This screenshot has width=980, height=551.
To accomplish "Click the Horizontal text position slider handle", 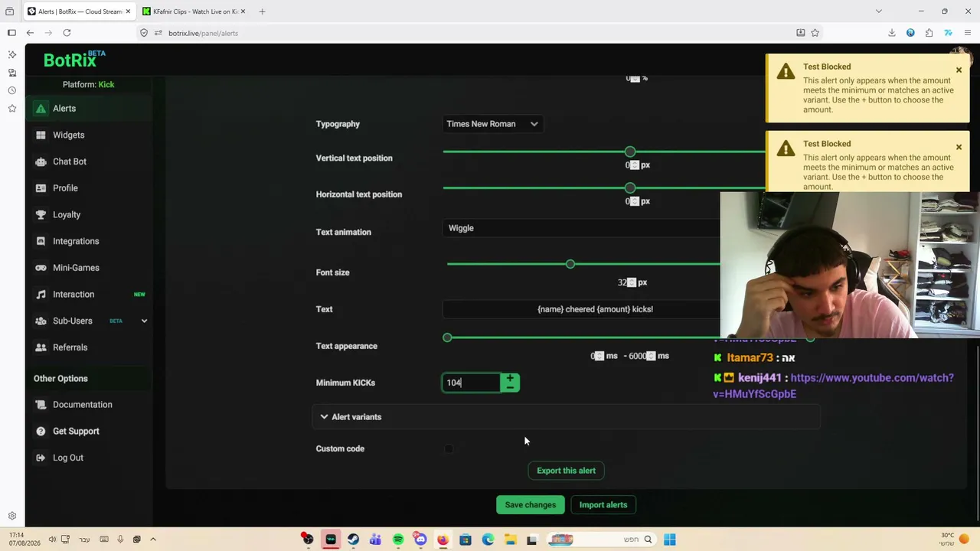I will pos(629,187).
